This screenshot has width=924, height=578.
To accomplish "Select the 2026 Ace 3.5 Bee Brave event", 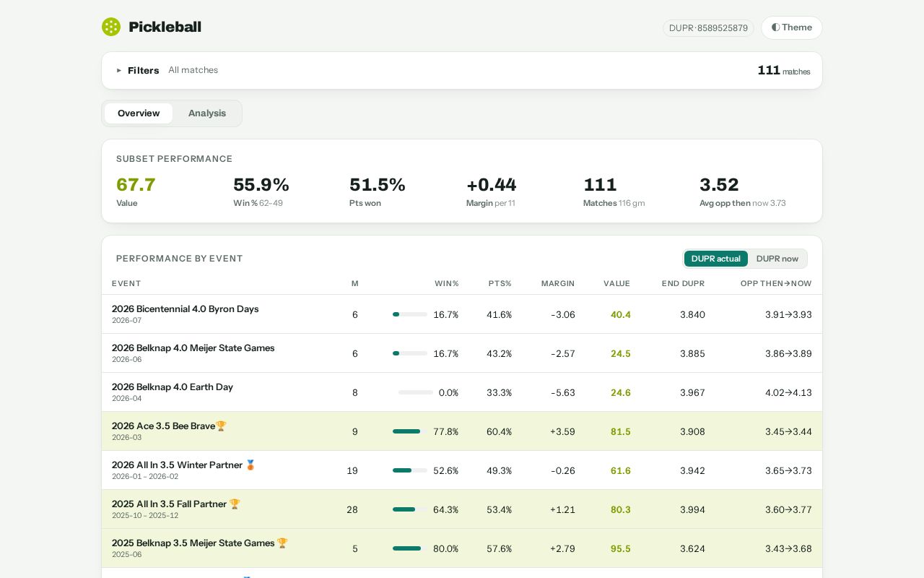I will coord(462,431).
